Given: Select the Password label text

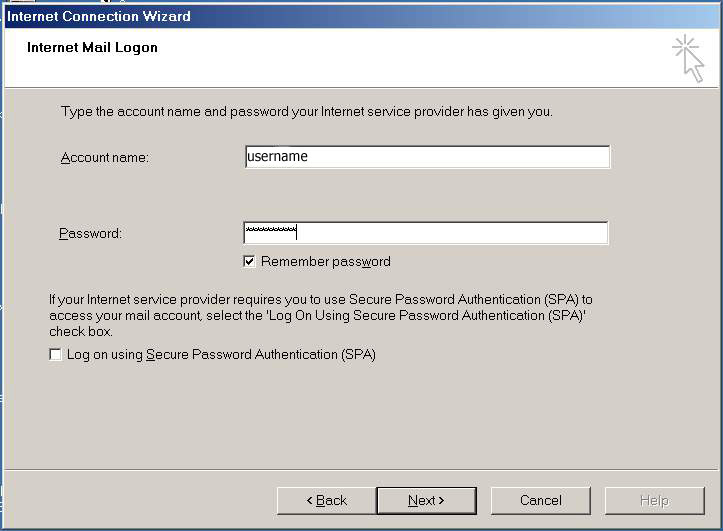Looking at the screenshot, I should 90,234.
